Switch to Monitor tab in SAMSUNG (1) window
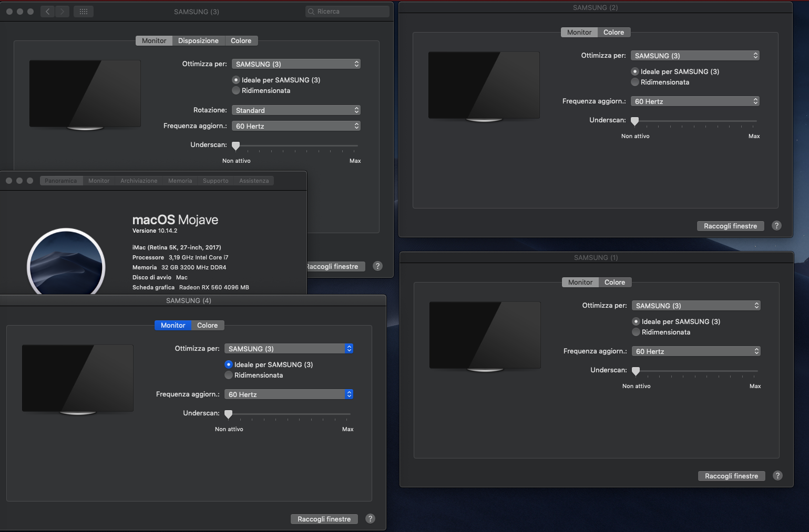This screenshot has height=532, width=809. [x=580, y=282]
